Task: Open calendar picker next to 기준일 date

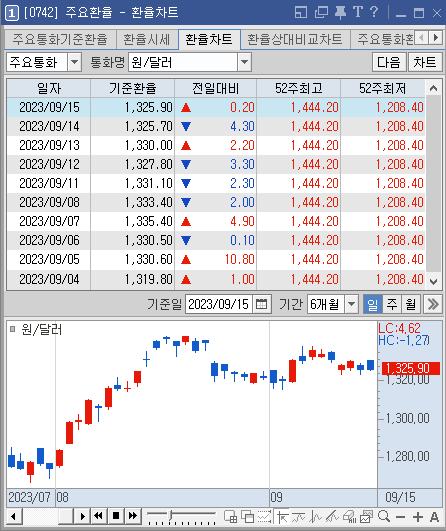Action: coord(261,304)
